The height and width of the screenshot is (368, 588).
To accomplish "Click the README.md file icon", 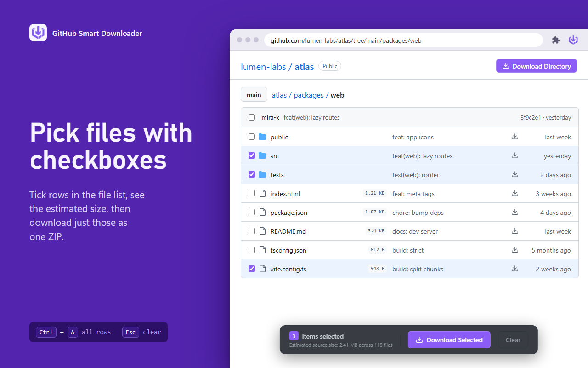I will click(262, 231).
